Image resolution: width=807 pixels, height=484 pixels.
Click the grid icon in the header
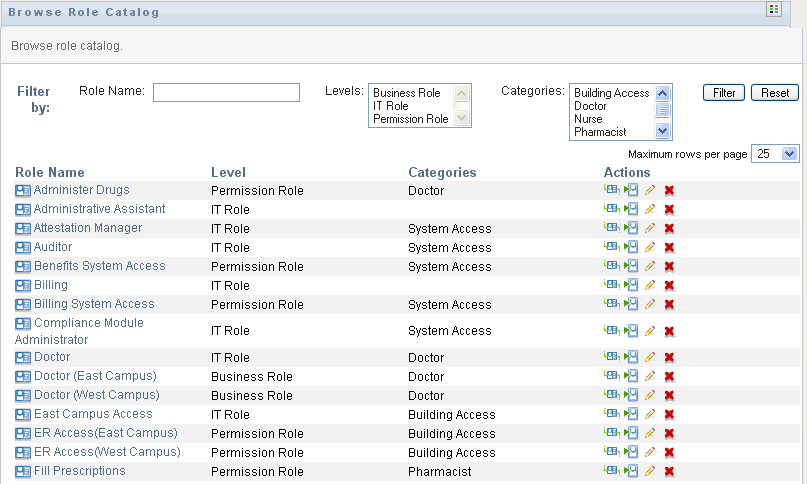coord(773,10)
